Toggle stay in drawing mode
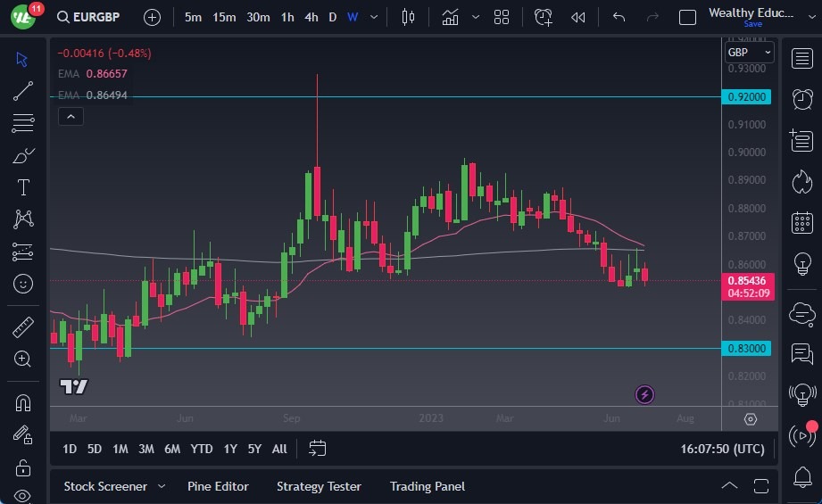Screen dimensions: 822x504 [x=23, y=434]
